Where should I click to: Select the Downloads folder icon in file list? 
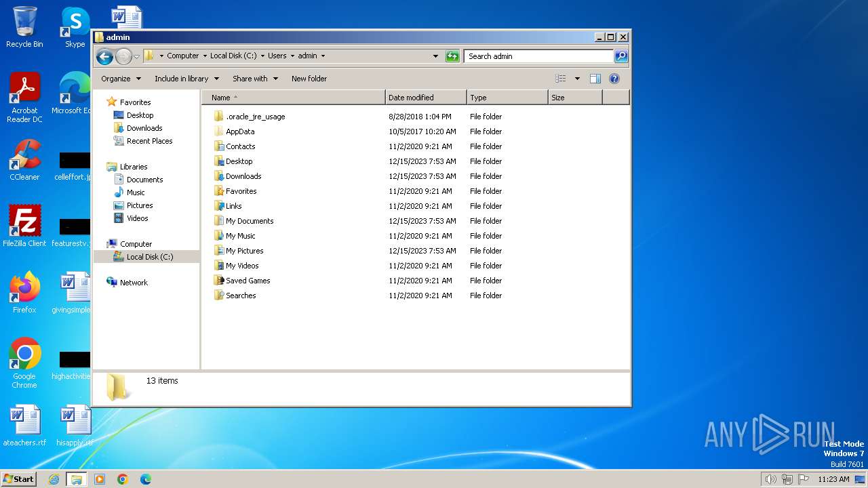pyautogui.click(x=218, y=176)
